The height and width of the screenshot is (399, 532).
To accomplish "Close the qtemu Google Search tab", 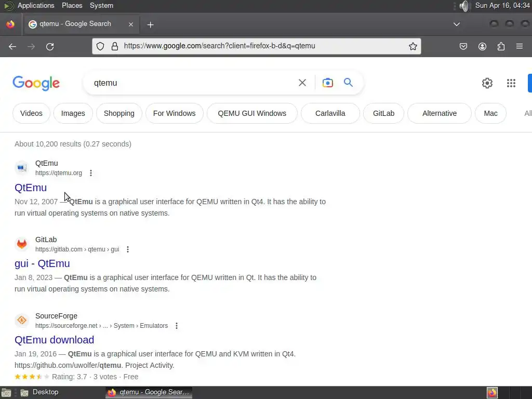I will coord(131,24).
